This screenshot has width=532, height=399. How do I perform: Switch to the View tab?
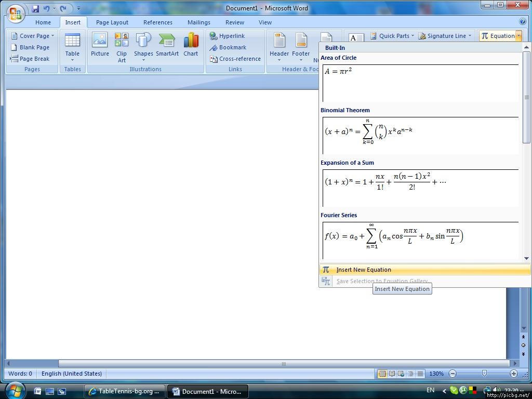pos(265,22)
